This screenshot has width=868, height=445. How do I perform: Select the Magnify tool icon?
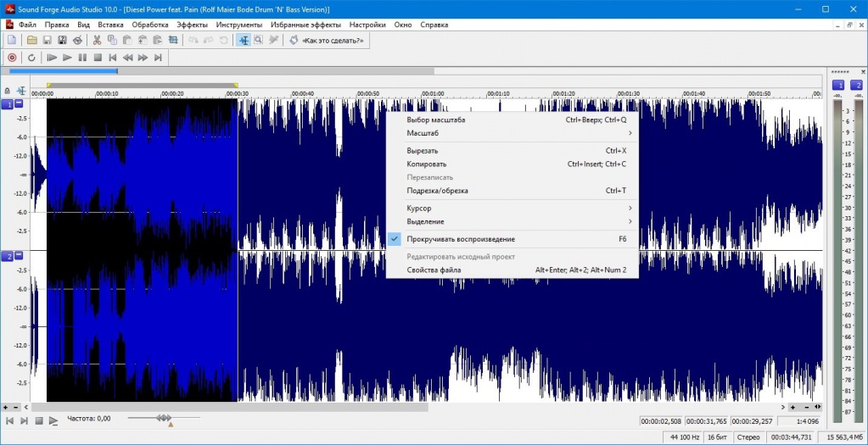[258, 40]
